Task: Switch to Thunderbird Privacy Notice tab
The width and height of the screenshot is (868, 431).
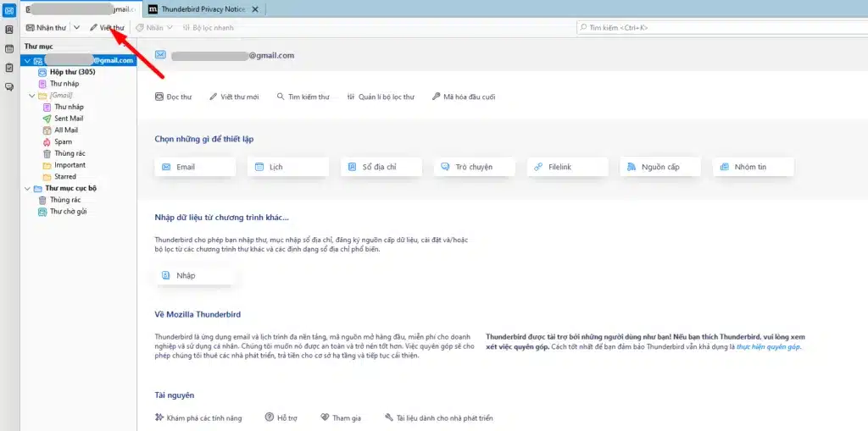Action: (x=203, y=9)
